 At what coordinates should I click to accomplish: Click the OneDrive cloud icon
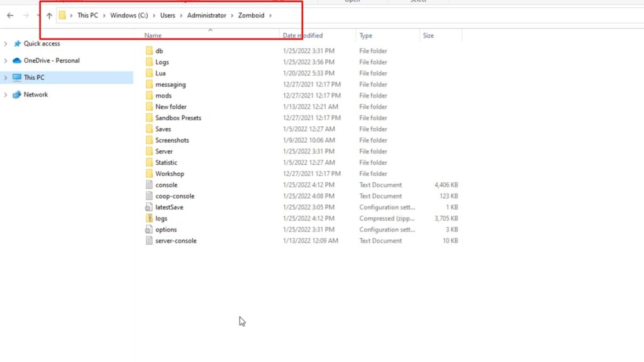[x=17, y=61]
